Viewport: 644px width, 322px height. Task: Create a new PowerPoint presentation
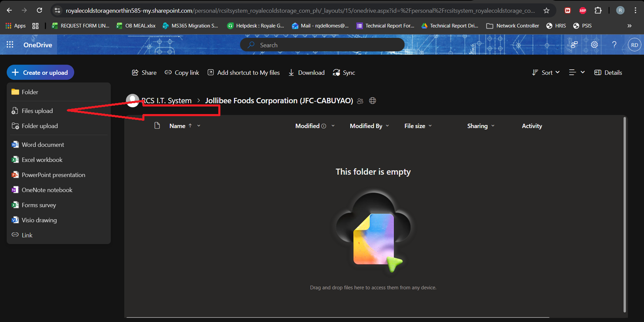coord(59,175)
